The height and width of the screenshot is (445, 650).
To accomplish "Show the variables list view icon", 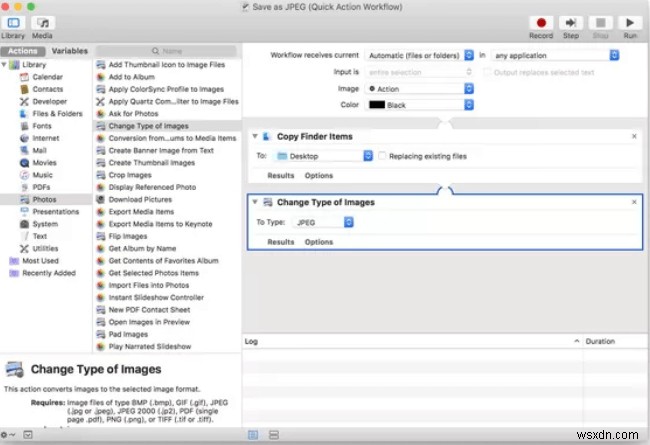I will coord(274,435).
